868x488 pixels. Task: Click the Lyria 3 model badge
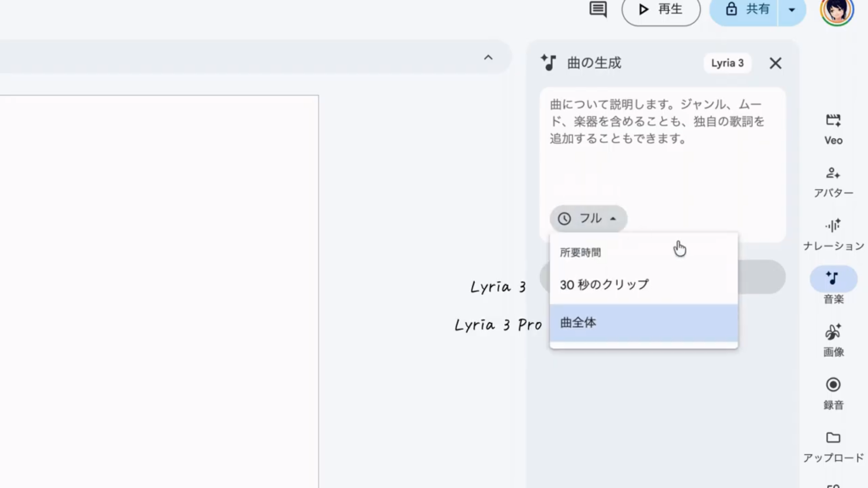pyautogui.click(x=727, y=64)
